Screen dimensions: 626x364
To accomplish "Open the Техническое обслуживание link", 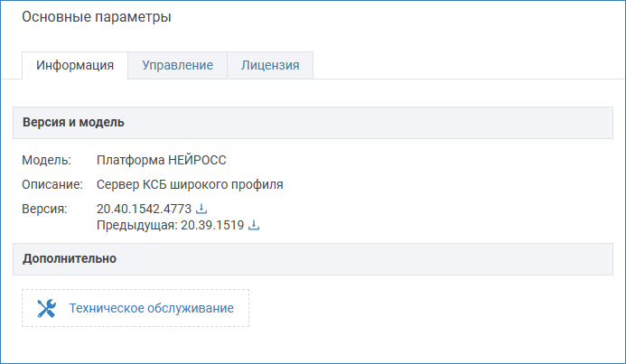I will coord(152,308).
